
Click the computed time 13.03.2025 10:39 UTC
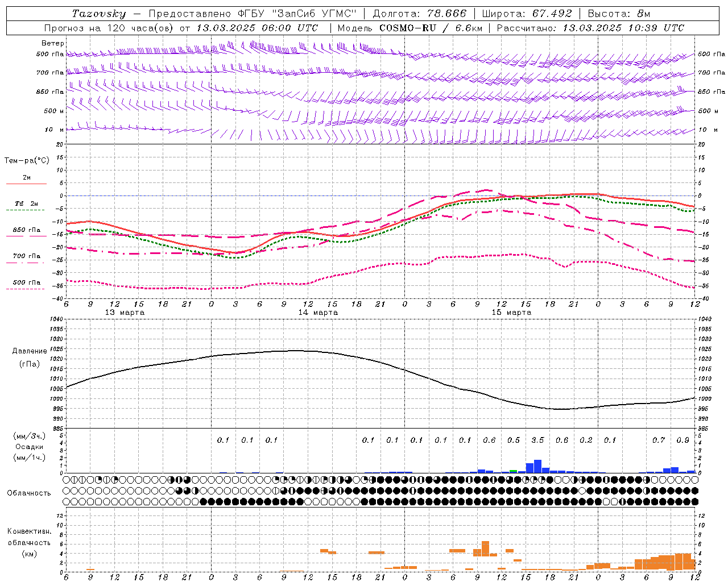click(x=623, y=28)
